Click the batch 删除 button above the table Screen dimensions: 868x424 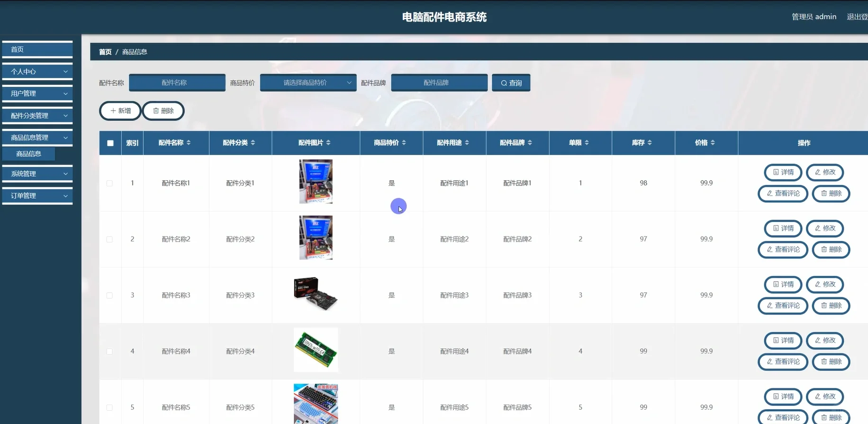coord(163,111)
